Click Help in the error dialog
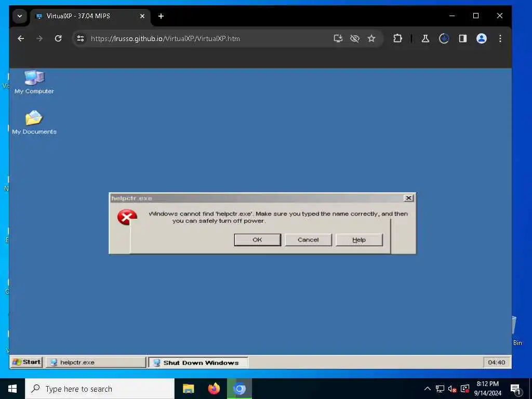 (359, 240)
